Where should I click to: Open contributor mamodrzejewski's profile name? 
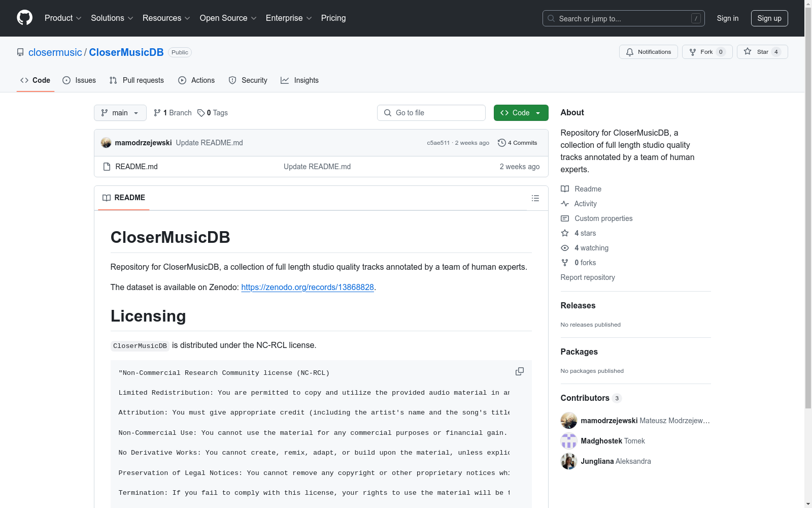[x=610, y=421]
